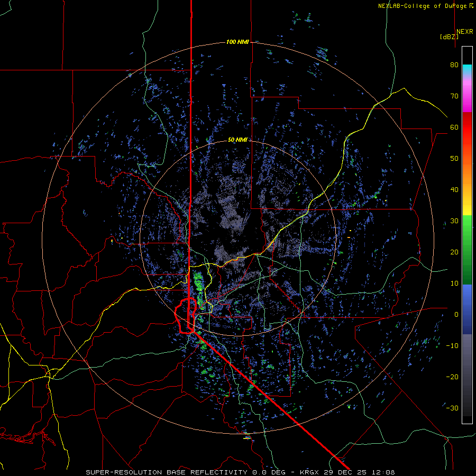This screenshot has width=476, height=476.
Task: Click the -10 value on dBZ scale
Action: click(452, 345)
